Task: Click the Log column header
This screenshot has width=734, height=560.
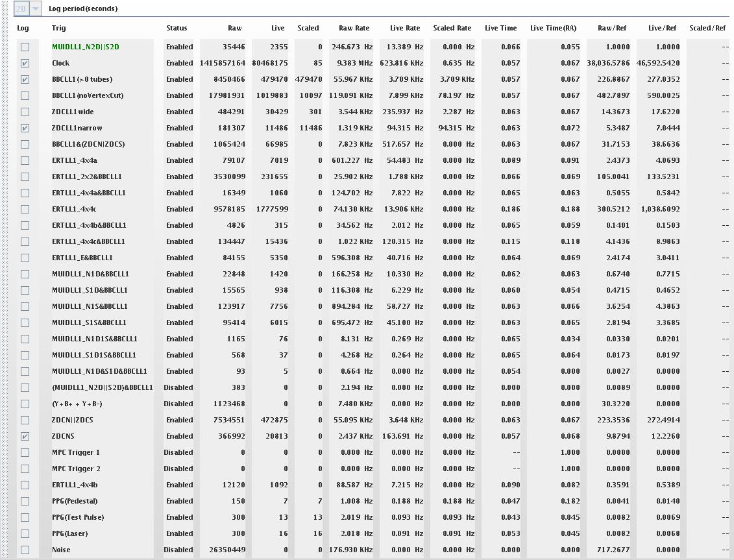Action: click(23, 28)
